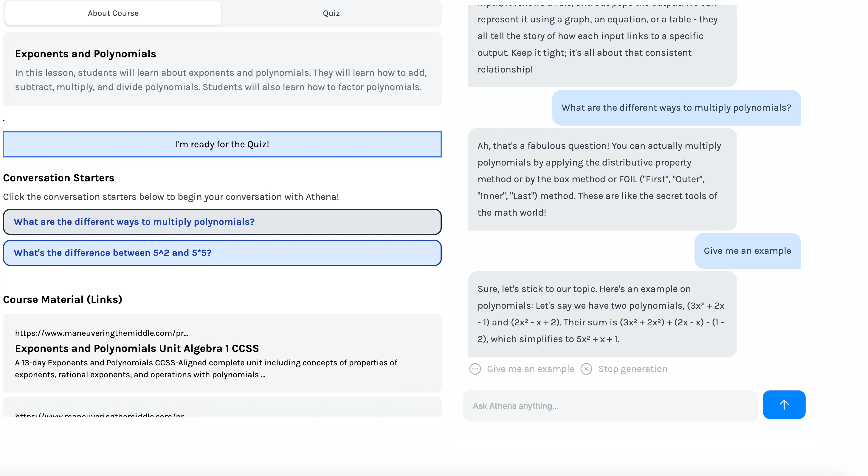Image resolution: width=868 pixels, height=476 pixels.
Task: Select the About Course tab
Action: click(x=113, y=13)
